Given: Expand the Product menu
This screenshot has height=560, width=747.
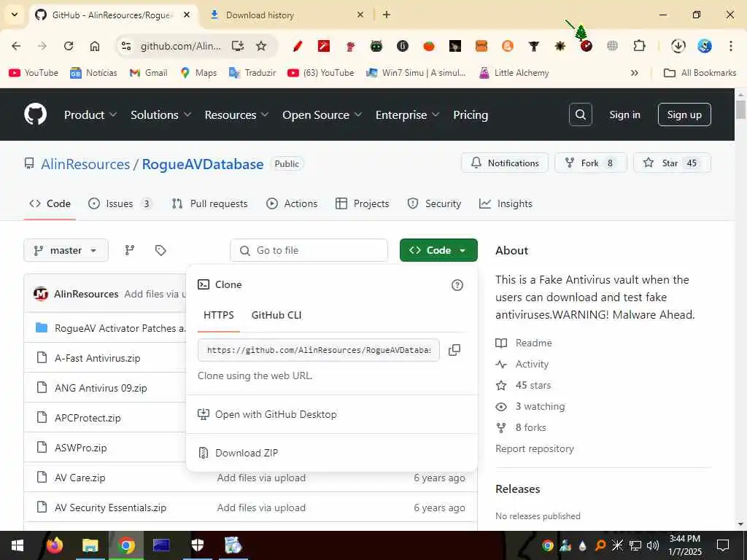Looking at the screenshot, I should coord(90,114).
